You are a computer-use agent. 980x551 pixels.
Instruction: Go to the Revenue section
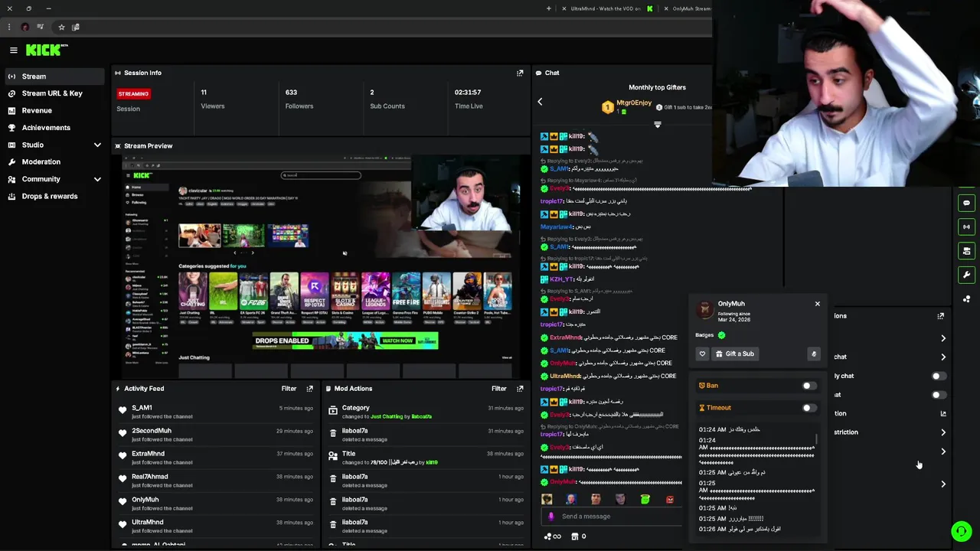[x=54, y=110]
